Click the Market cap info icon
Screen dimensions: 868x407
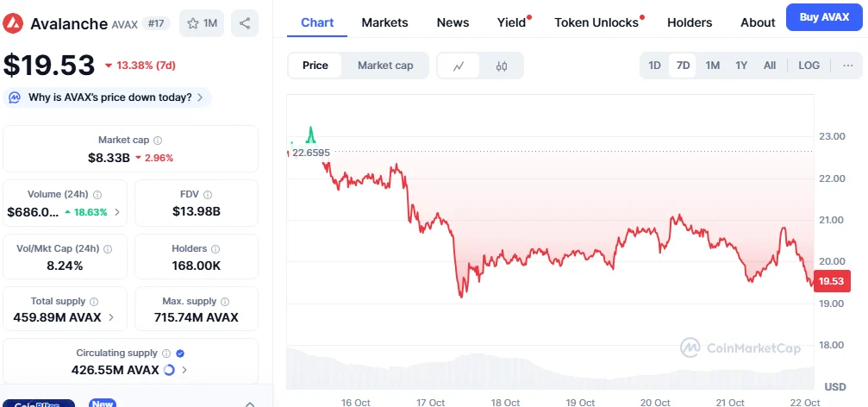[158, 140]
